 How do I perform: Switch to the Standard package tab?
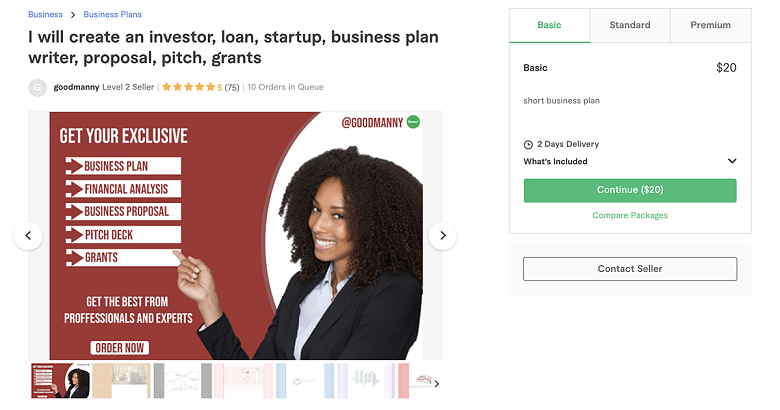pos(630,25)
